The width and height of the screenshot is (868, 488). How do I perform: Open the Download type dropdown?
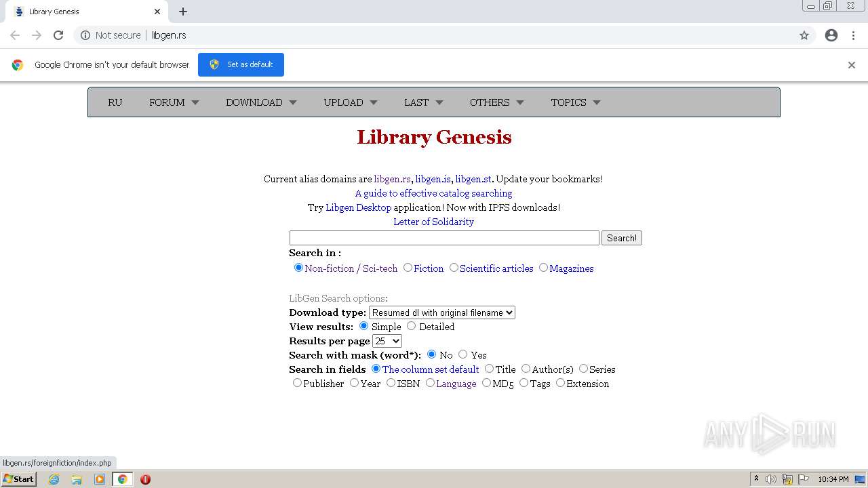click(442, 312)
